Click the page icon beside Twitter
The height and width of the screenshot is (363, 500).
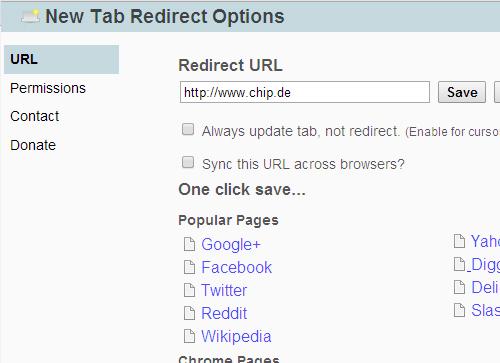tap(189, 290)
